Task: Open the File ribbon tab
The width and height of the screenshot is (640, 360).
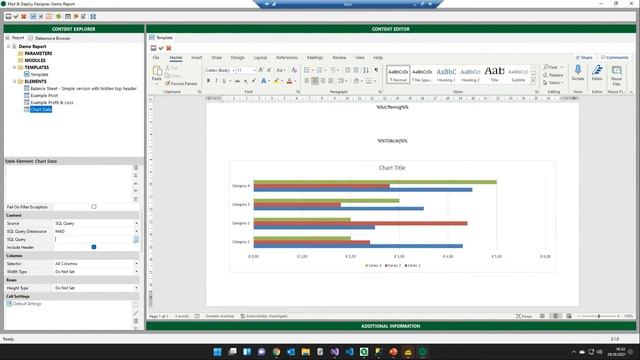Action: [156, 58]
